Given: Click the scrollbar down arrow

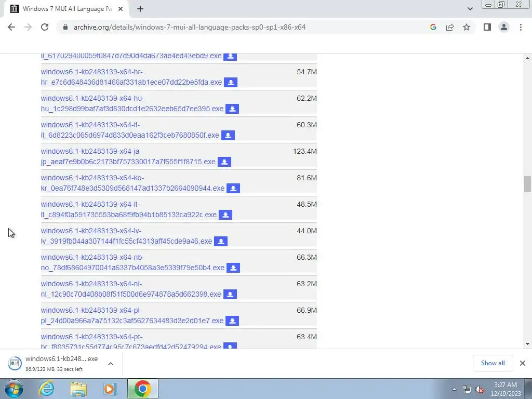Looking at the screenshot, I should click(527, 344).
